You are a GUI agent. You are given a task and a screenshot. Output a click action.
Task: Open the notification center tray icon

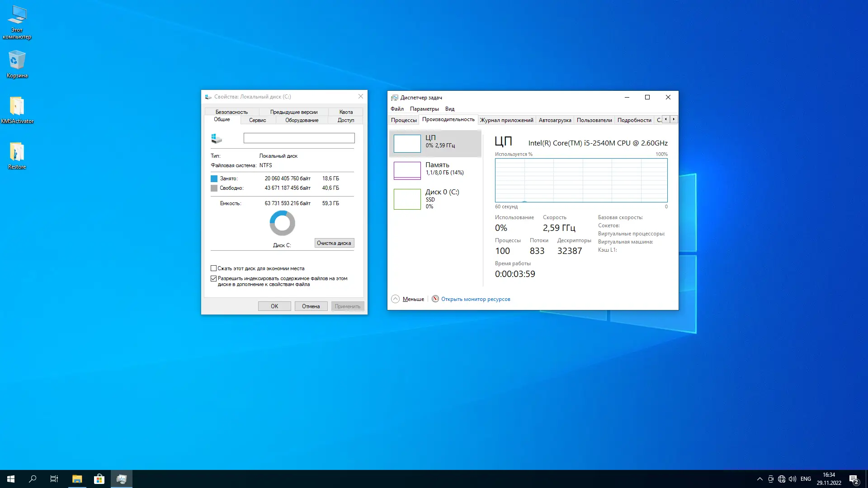(854, 479)
